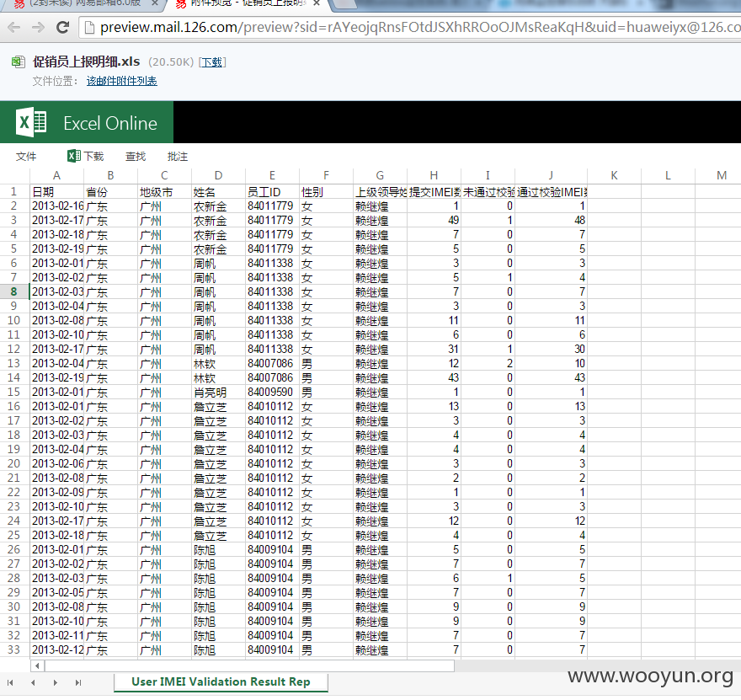Click the browser address bar URL
741x700 pixels.
[416, 28]
